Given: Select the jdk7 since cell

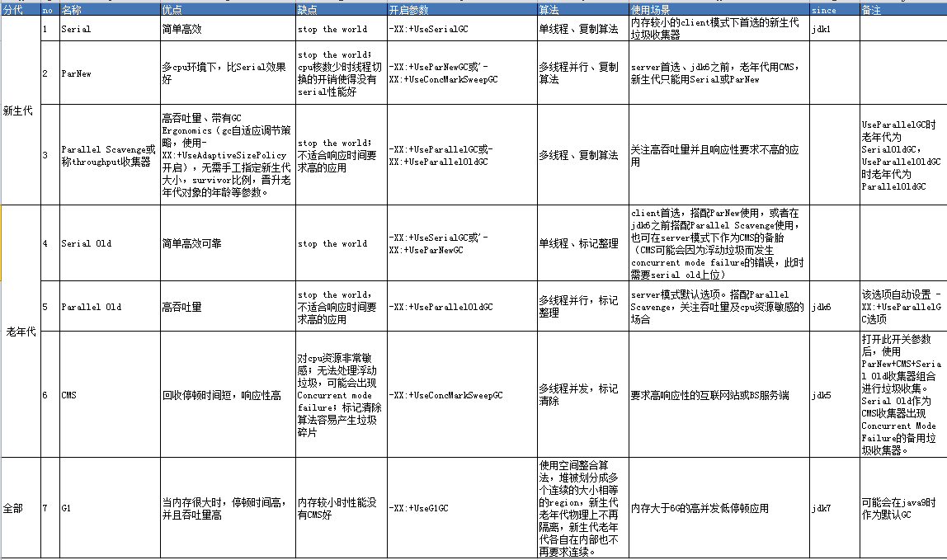Looking at the screenshot, I should [x=834, y=508].
